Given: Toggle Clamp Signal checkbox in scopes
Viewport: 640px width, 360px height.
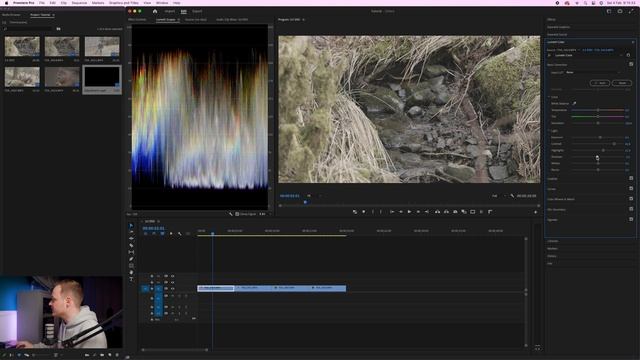Looking at the screenshot, I should pyautogui.click(x=237, y=214).
